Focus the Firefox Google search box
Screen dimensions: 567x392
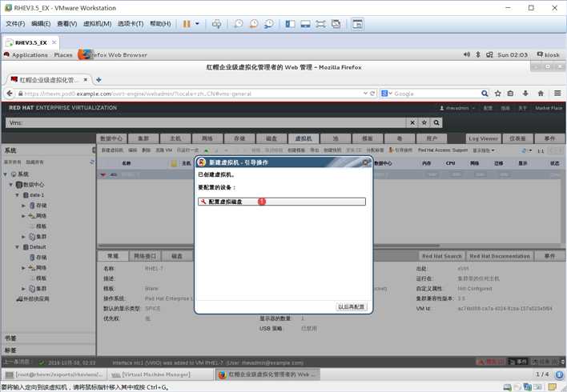click(x=436, y=94)
